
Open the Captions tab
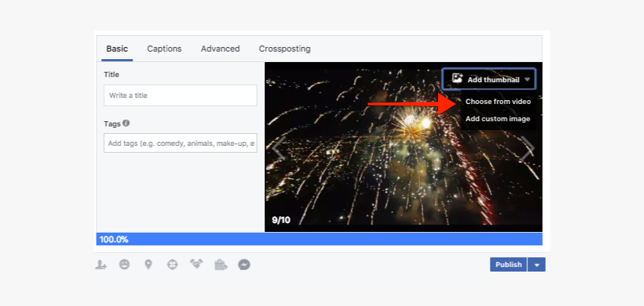(164, 49)
